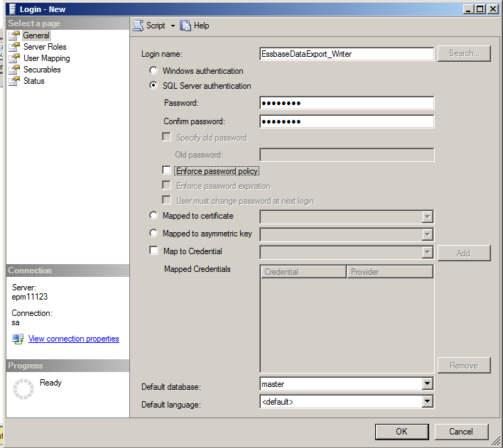Open the Script dropdown arrow
503x448 pixels.
click(x=173, y=26)
